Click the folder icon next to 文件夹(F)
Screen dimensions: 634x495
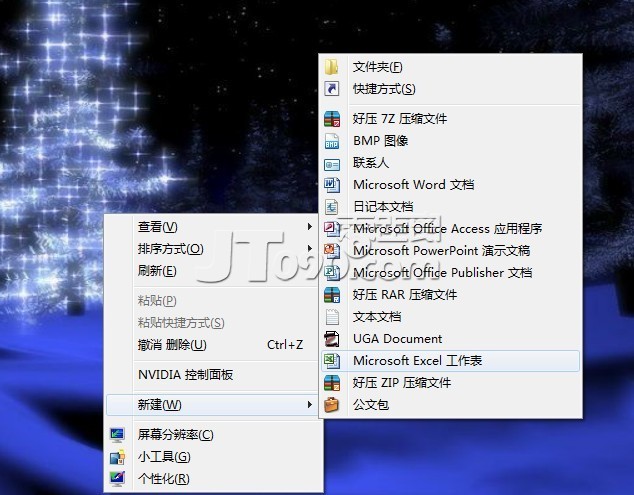coord(332,67)
